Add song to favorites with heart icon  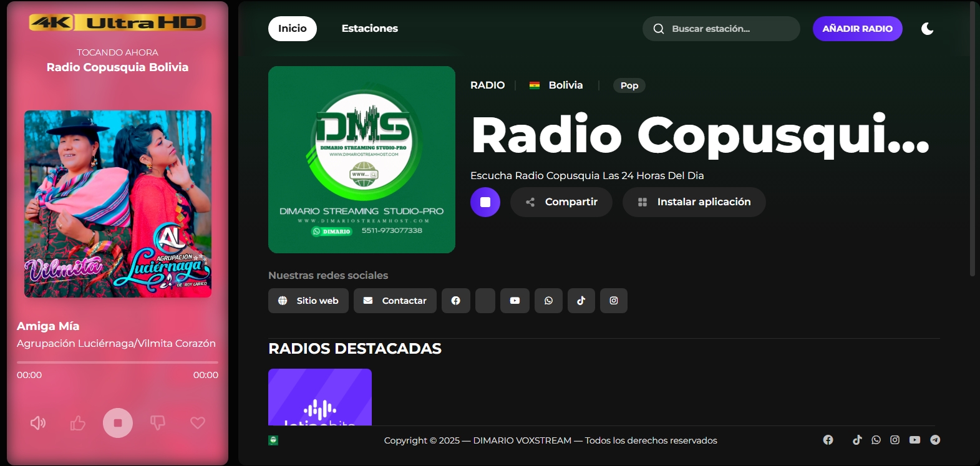coord(198,423)
